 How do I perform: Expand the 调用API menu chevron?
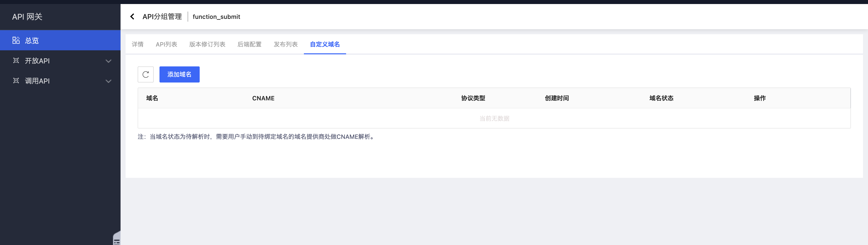coord(108,81)
